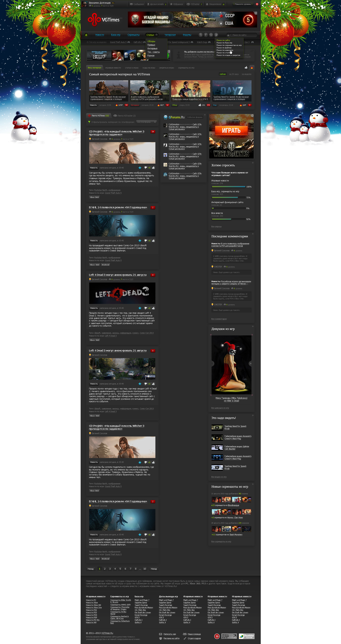Click thumbs-down on NHL 14 article

[146, 241]
